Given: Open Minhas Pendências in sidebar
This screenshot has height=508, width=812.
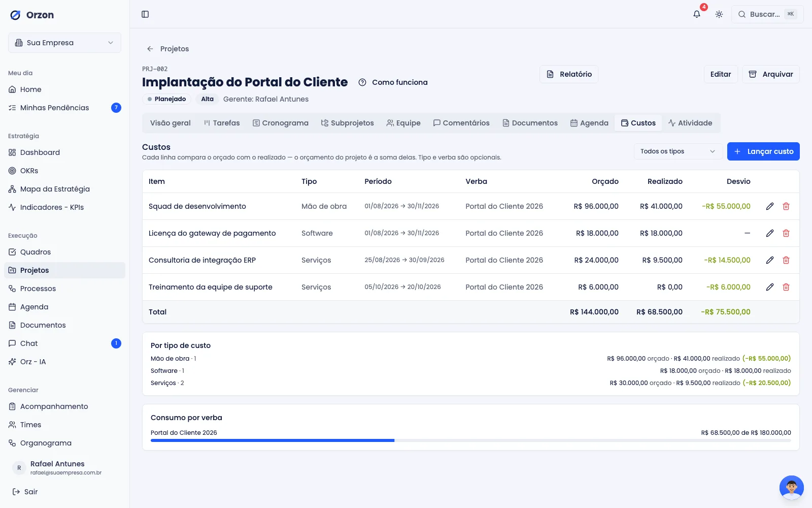Looking at the screenshot, I should click(64, 108).
